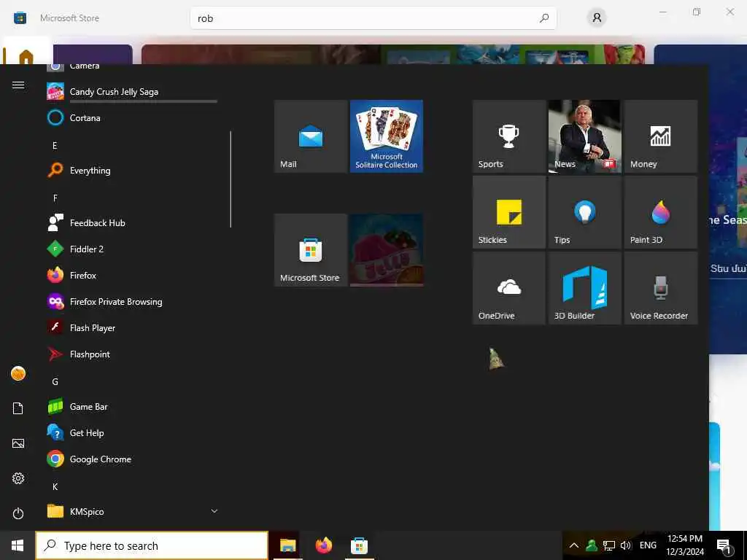Open Feedback Hub
Image resolution: width=747 pixels, height=560 pixels.
(132, 223)
